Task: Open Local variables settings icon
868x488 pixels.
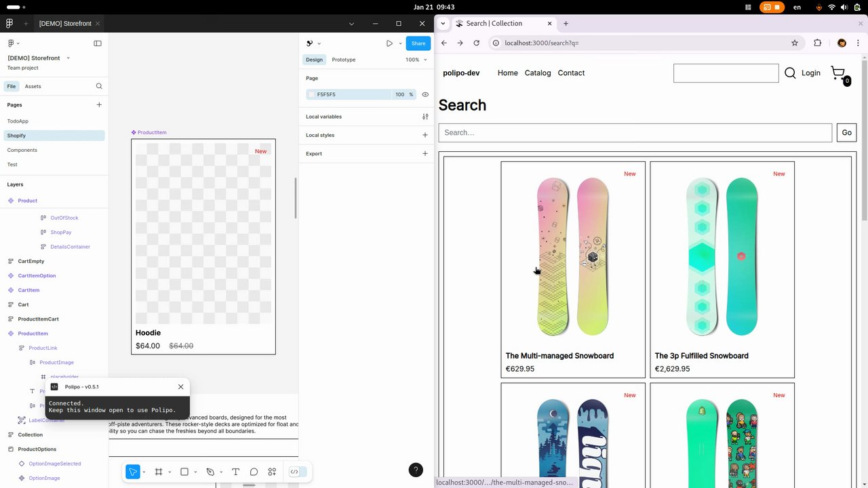Action: coord(425,117)
